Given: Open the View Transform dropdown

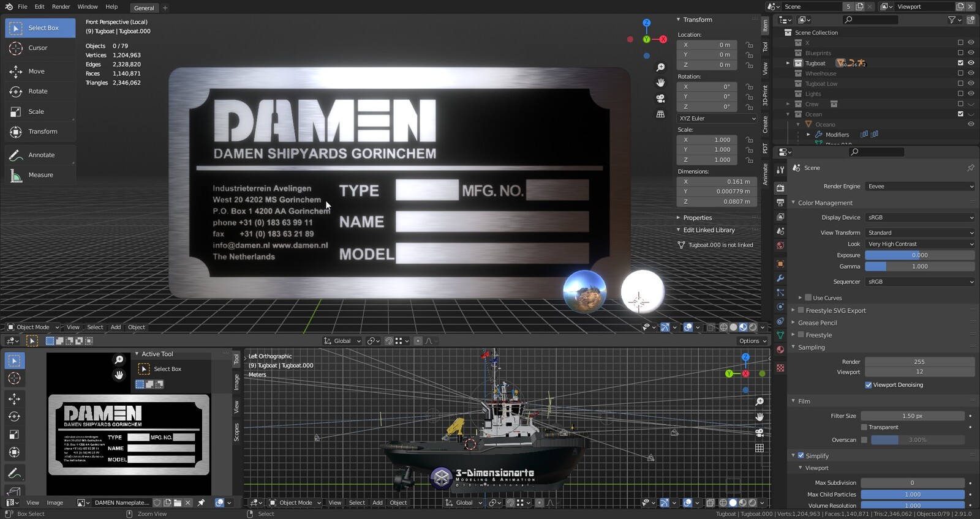Looking at the screenshot, I should (x=920, y=233).
